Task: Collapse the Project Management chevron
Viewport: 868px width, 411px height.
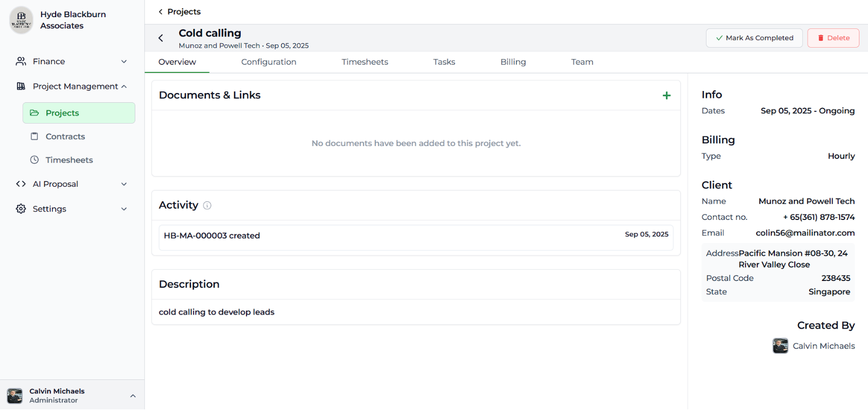Action: 124,86
